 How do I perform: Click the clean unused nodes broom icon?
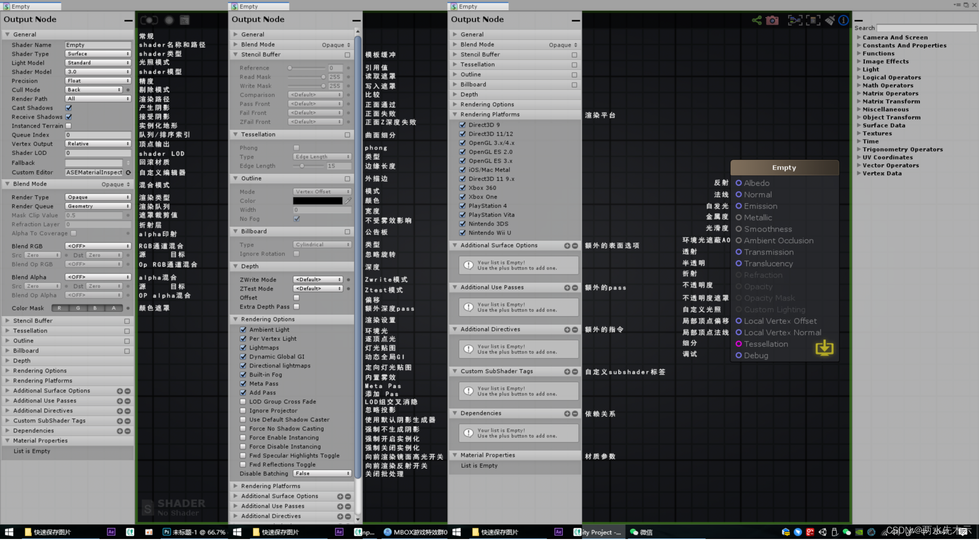point(829,20)
